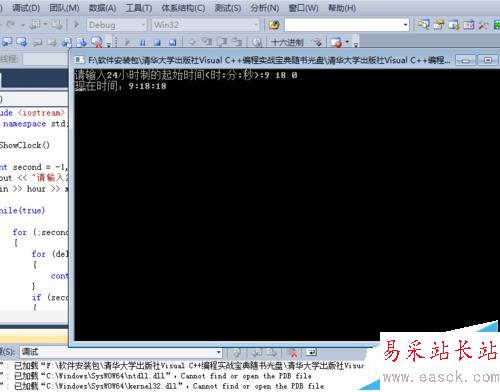Image resolution: width=500 pixels, height=392 pixels.
Task: Open the 工具(T) menu
Action: point(139,8)
